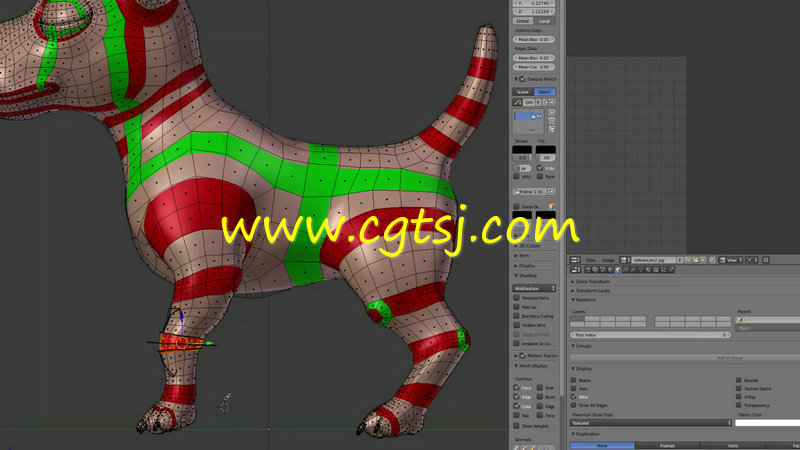Click the Global orientation button

coord(523,21)
